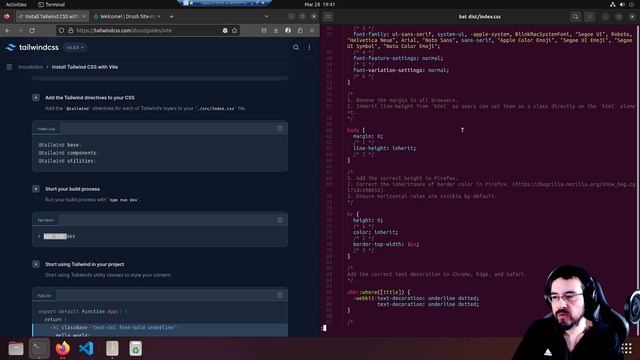Open the Trash from the dock
Viewport: 640px width, 360px height.
pos(136,349)
